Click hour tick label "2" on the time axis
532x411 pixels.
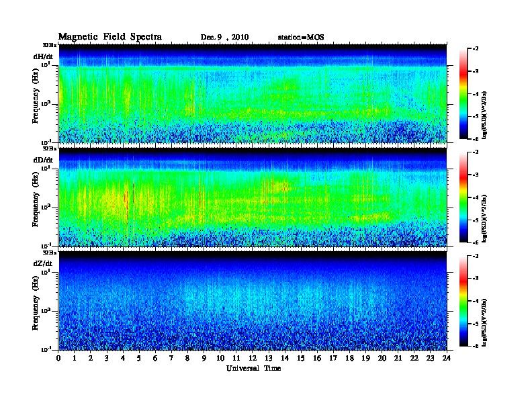pyautogui.click(x=91, y=359)
